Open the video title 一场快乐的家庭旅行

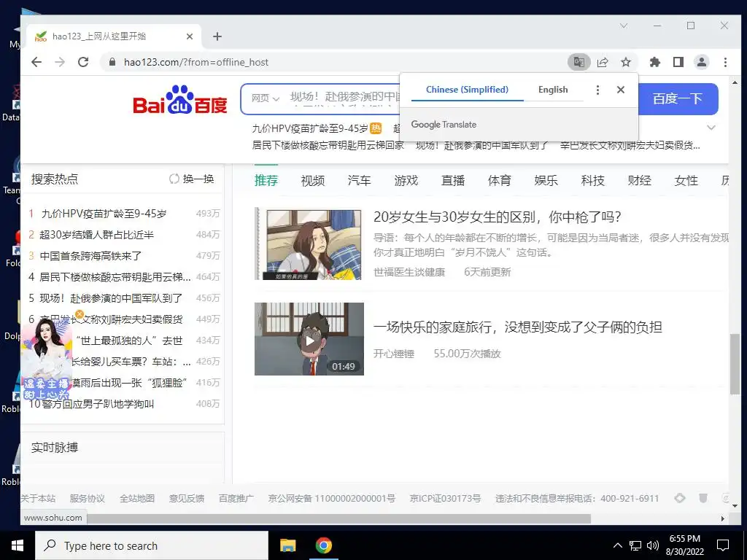pyautogui.click(x=518, y=327)
